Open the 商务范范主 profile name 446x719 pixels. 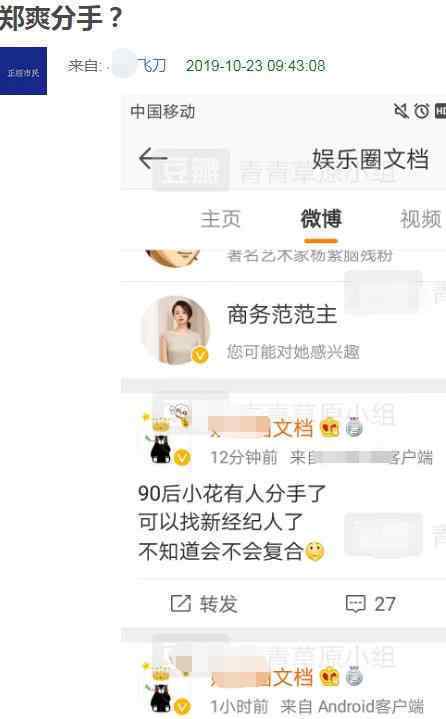coord(282,315)
